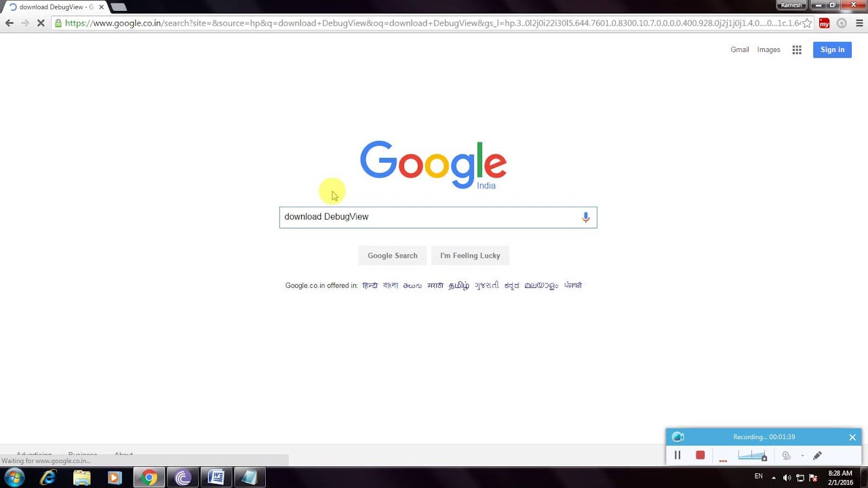Switch Google to Gujarati (ગુજરાતી)
This screenshot has height=488, width=868.
point(486,285)
